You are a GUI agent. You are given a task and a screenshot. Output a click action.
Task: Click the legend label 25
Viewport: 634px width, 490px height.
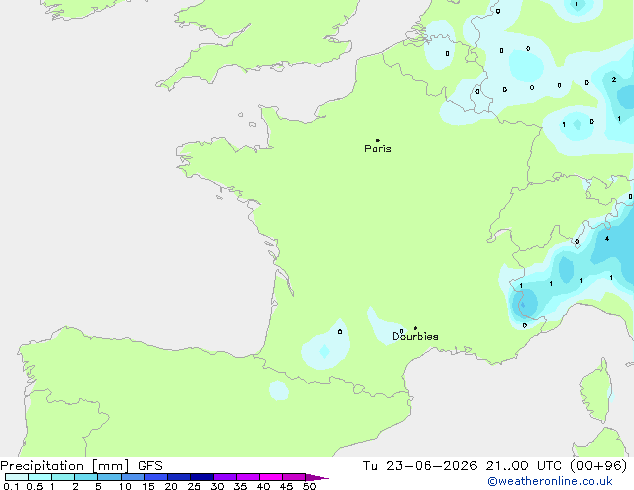point(194,486)
